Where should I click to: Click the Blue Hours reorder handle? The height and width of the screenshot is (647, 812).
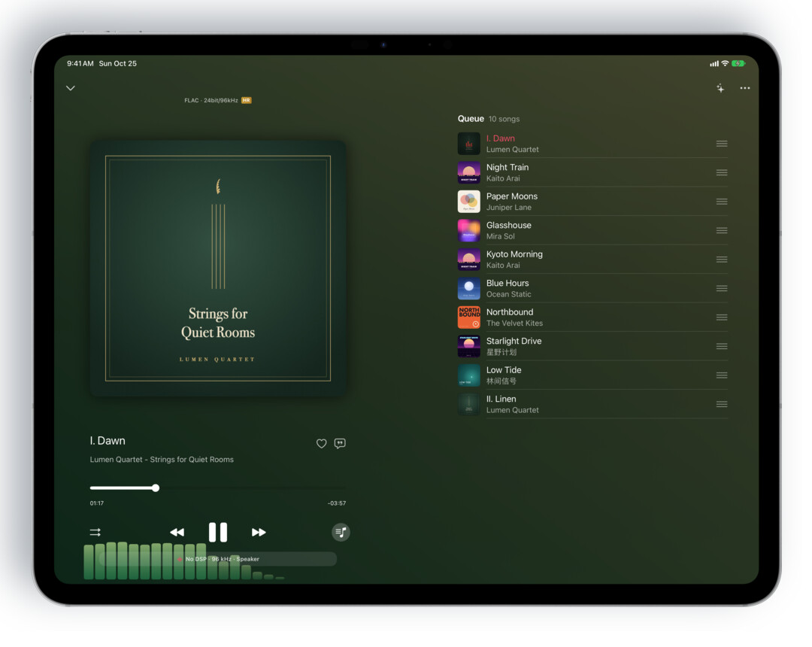[x=722, y=289]
